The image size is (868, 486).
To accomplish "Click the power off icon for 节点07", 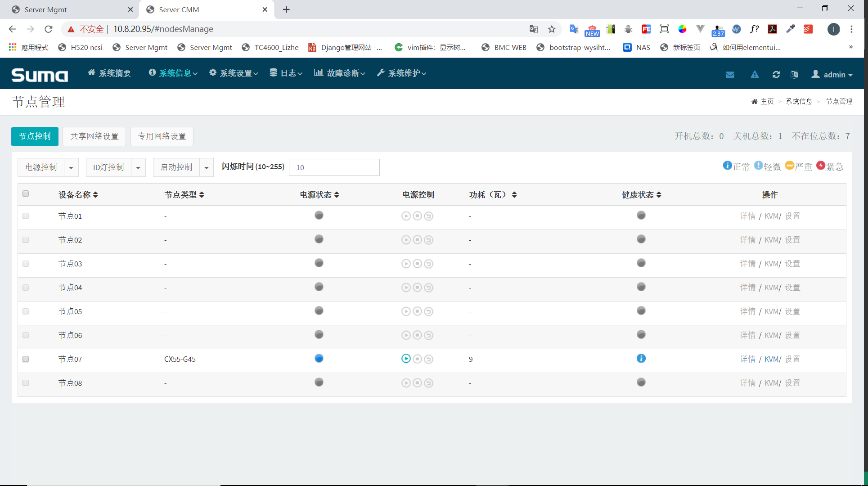I will click(418, 359).
